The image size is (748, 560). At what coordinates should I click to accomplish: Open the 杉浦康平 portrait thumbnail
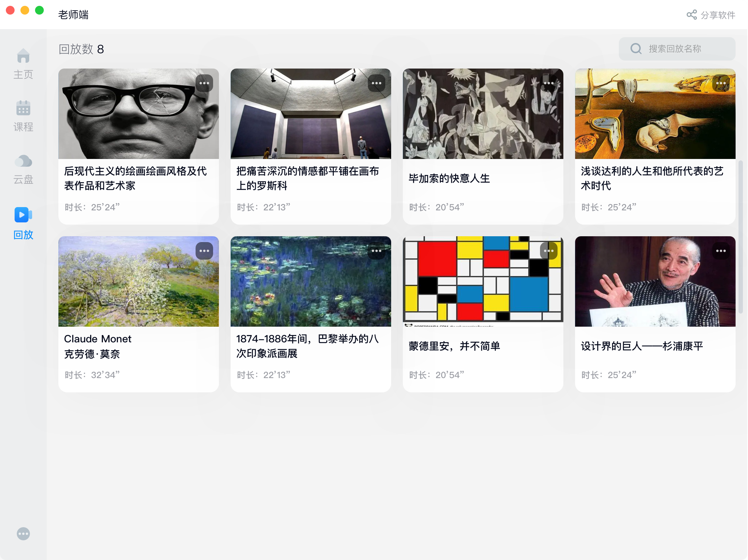[655, 281]
